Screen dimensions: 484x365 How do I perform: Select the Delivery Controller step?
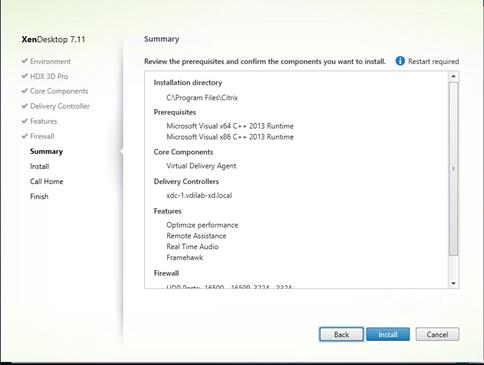tap(60, 106)
